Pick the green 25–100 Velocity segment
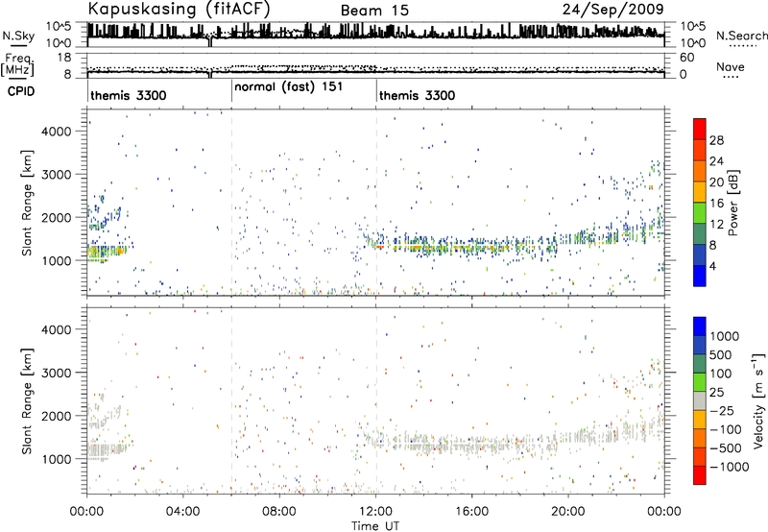Screen dimensions: 768x532 coord(700,381)
